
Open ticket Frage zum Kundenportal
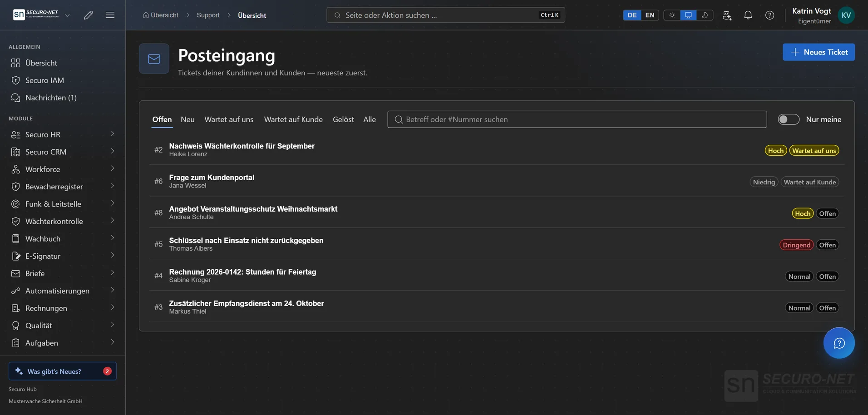(497, 181)
